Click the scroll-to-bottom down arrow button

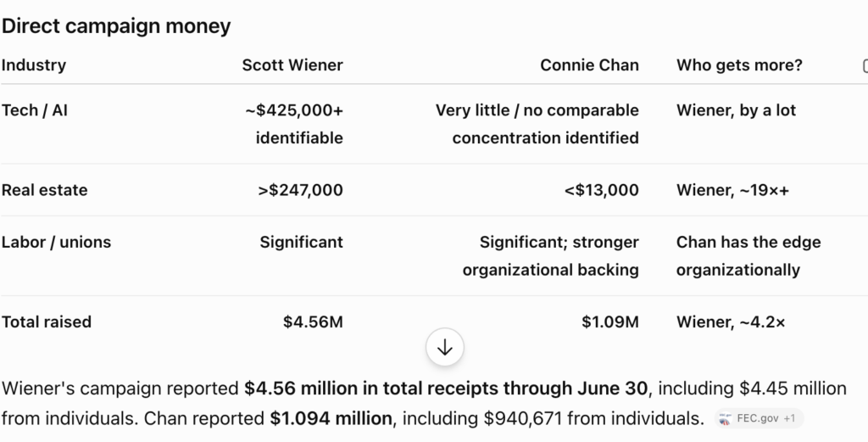(444, 348)
